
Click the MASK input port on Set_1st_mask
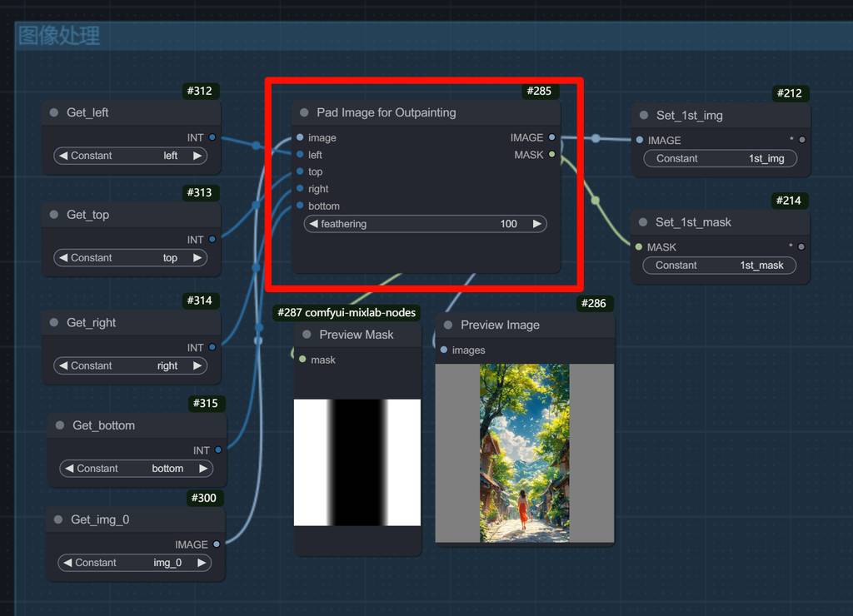pos(639,246)
